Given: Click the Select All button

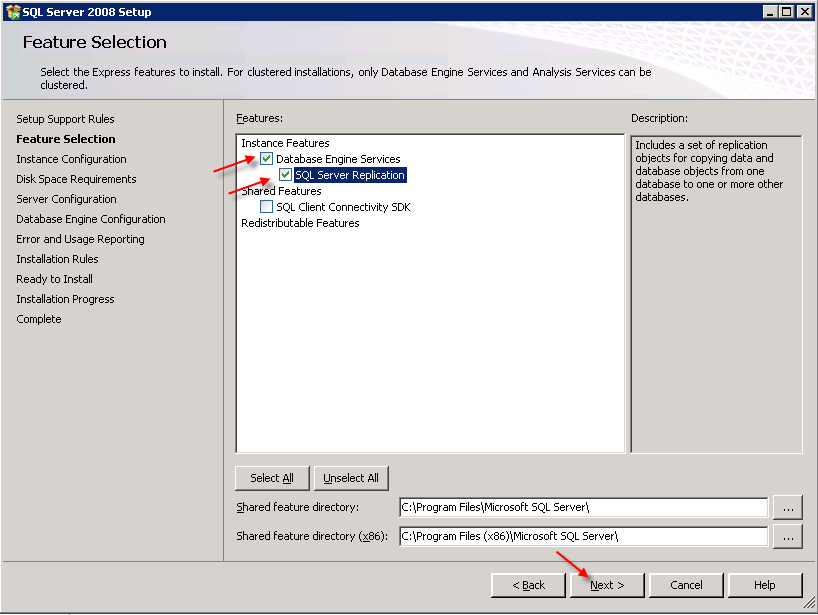Looking at the screenshot, I should [x=272, y=478].
